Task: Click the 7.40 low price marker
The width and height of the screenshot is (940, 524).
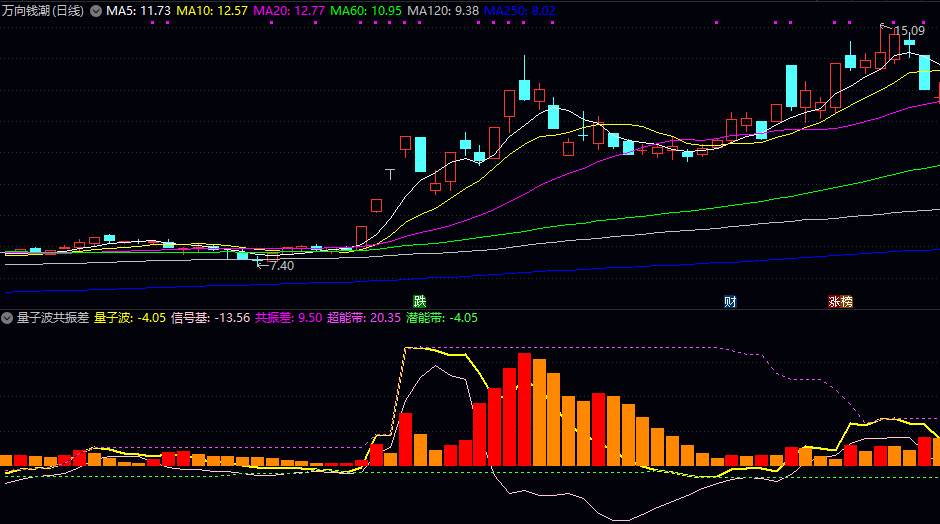Action: point(281,265)
